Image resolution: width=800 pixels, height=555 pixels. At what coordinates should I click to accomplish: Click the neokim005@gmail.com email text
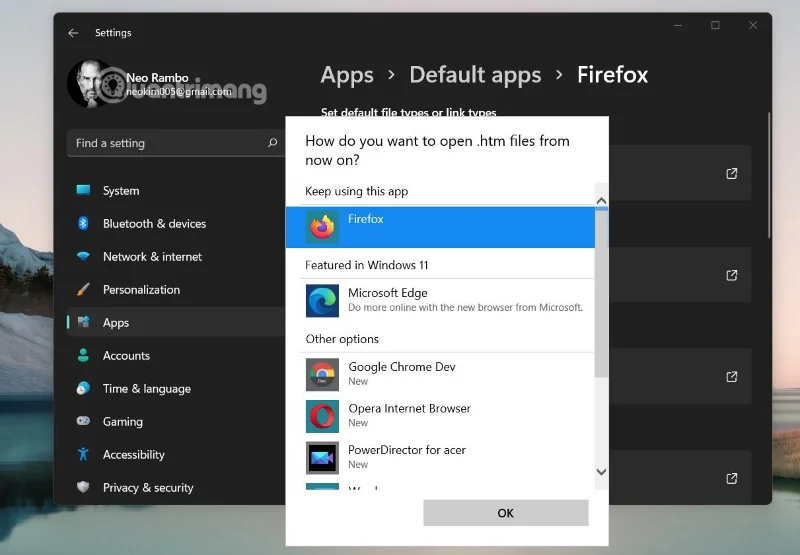(179, 92)
